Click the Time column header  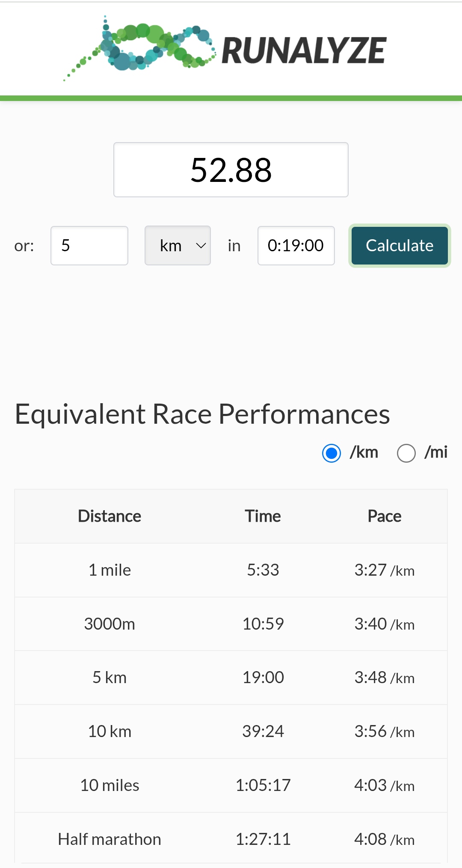(x=263, y=516)
